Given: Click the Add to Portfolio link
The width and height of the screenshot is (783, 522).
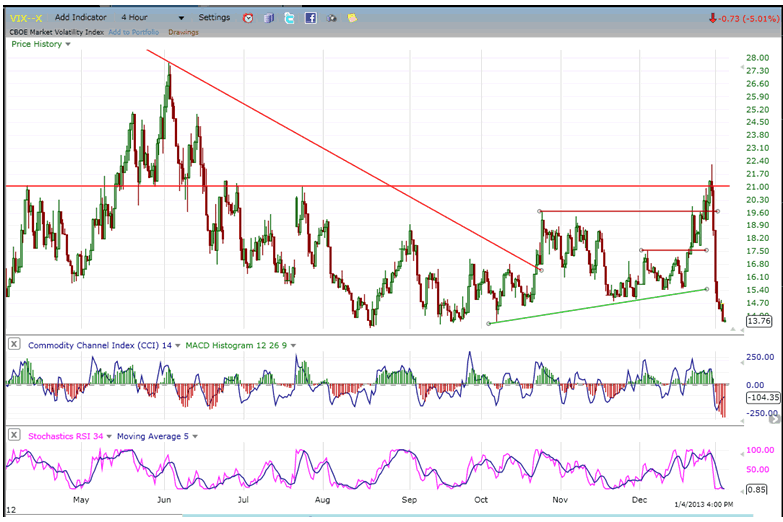Looking at the screenshot, I should coord(137,32).
